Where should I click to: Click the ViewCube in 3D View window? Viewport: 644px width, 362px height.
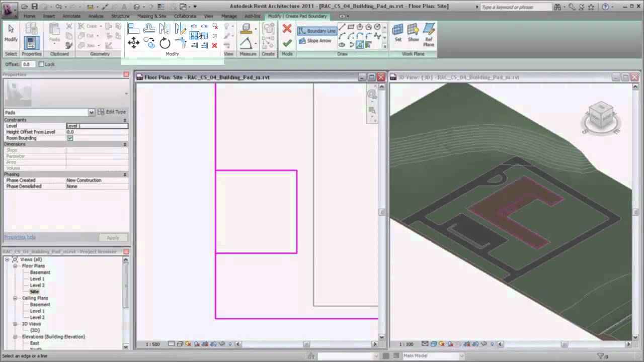pos(601,116)
